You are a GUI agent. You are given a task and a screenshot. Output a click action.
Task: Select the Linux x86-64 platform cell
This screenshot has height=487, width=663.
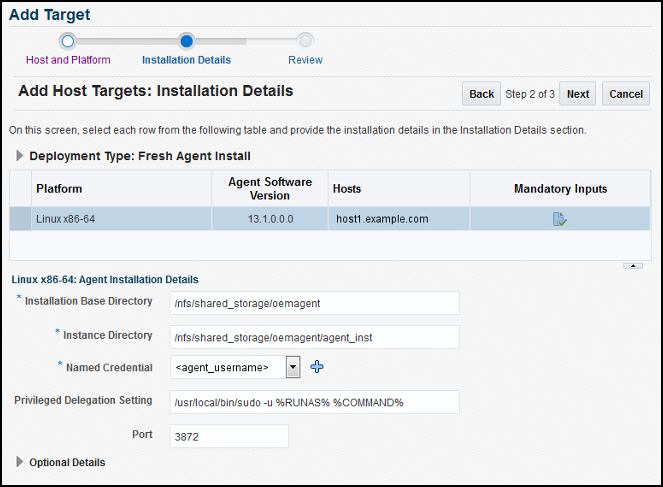tap(121, 219)
